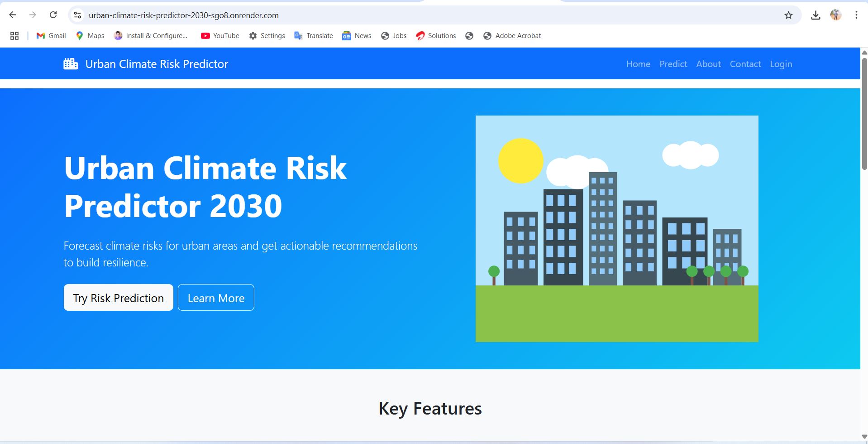Click the downloads icon in the toolbar

point(816,15)
